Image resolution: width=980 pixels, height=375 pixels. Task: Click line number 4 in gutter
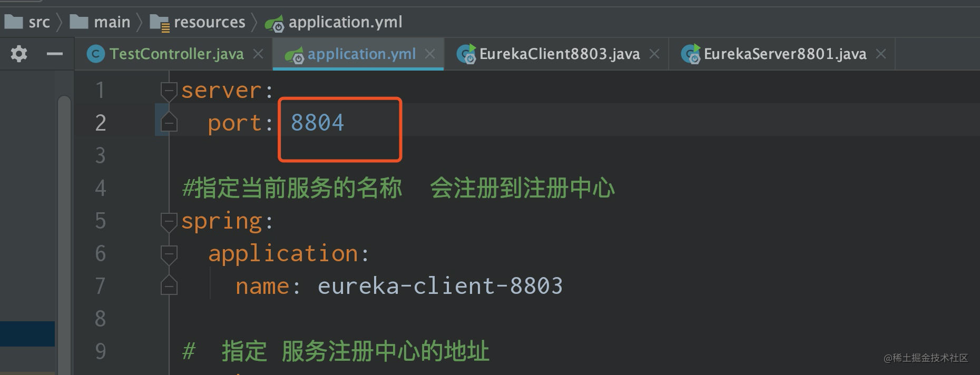[100, 189]
